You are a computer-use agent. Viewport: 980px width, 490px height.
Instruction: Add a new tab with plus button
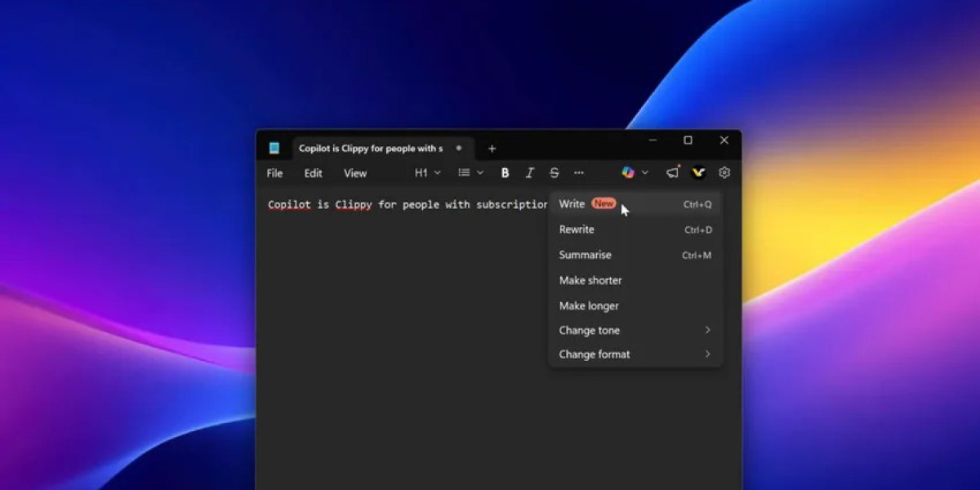492,149
